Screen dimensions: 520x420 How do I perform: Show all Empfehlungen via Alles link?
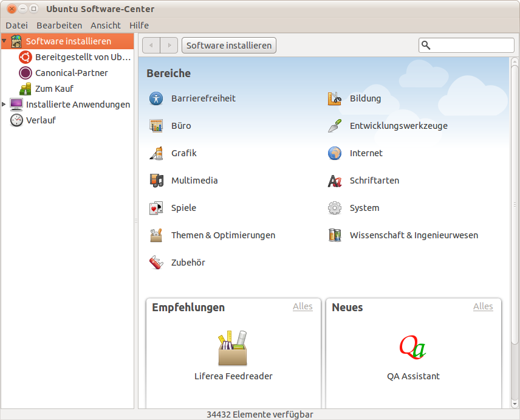point(303,306)
